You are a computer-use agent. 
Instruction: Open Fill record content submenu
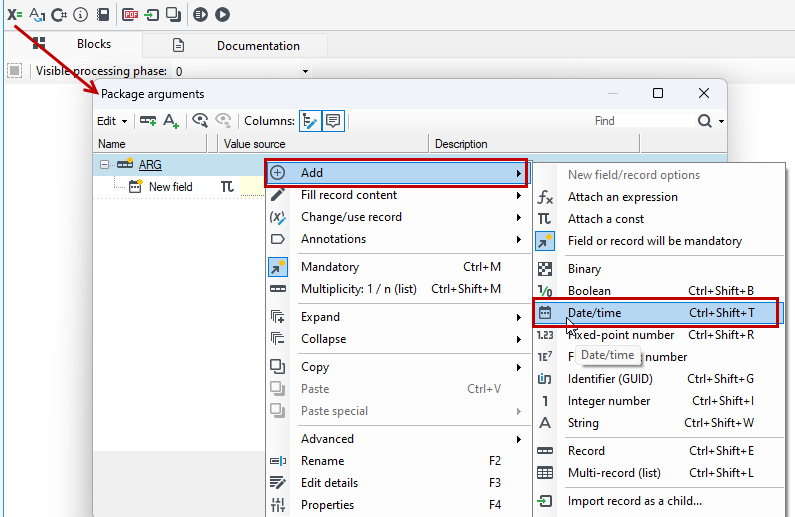point(396,195)
